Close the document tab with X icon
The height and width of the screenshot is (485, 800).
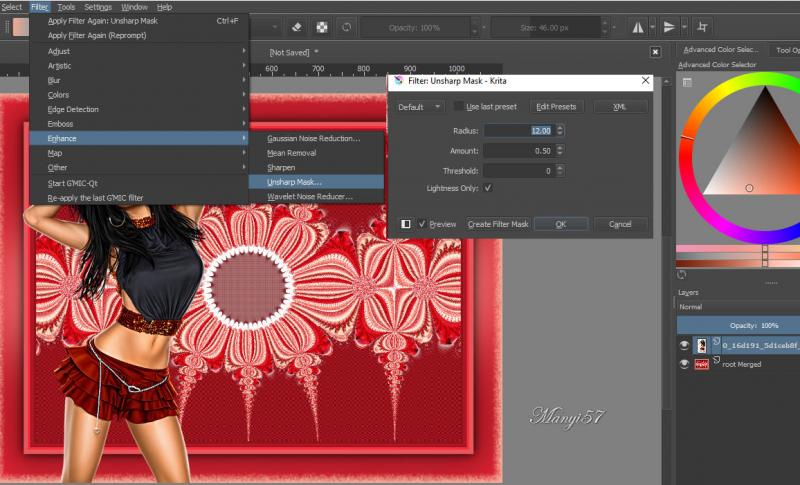[655, 51]
